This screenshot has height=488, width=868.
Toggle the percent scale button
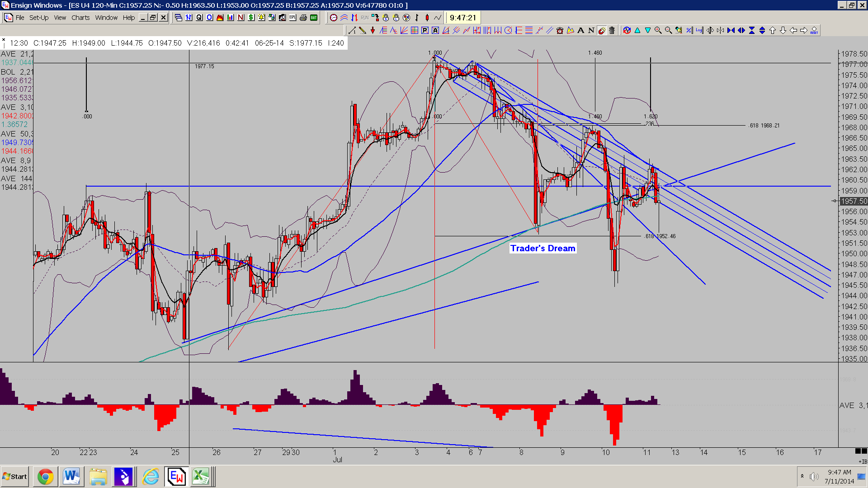tap(689, 30)
